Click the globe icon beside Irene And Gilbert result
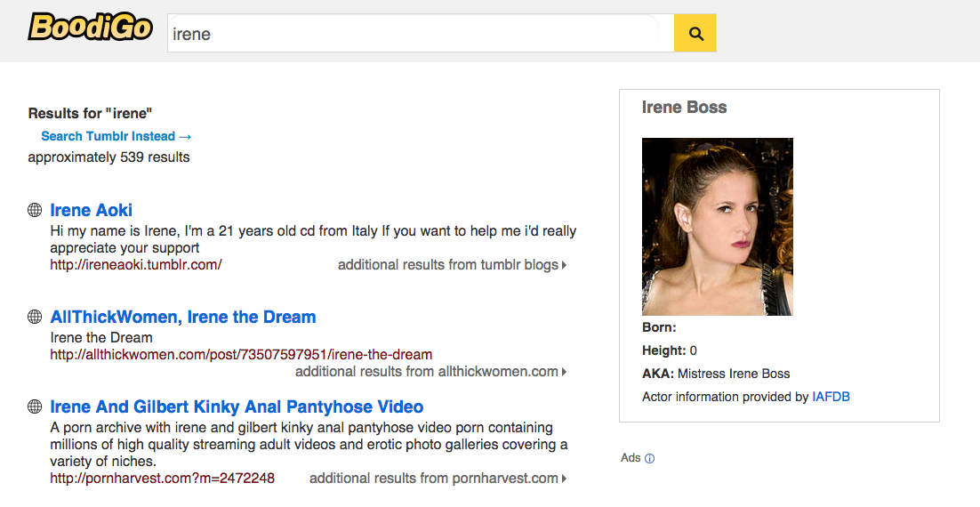980x507 pixels. (x=35, y=406)
